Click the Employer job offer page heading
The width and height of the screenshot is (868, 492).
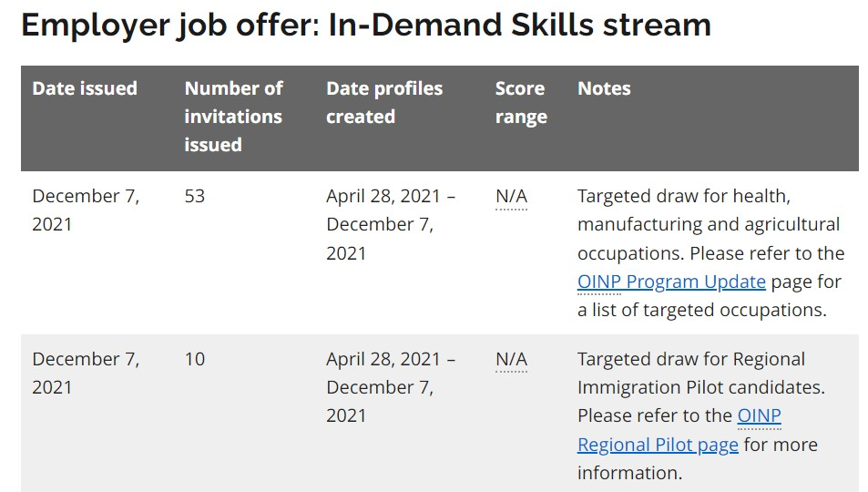[366, 25]
